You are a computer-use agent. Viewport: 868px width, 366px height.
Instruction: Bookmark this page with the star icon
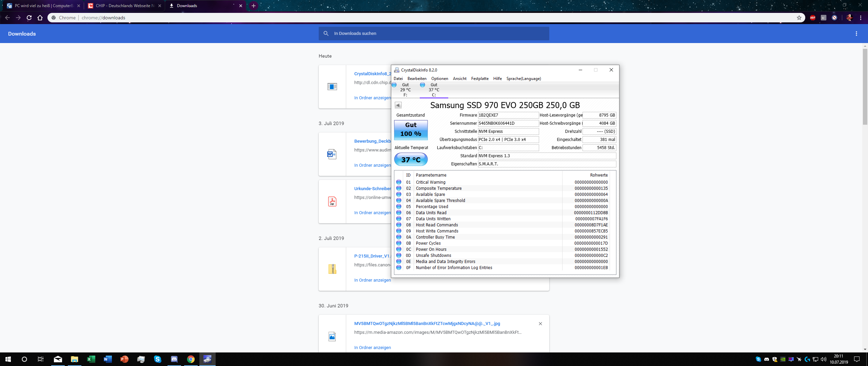click(799, 18)
